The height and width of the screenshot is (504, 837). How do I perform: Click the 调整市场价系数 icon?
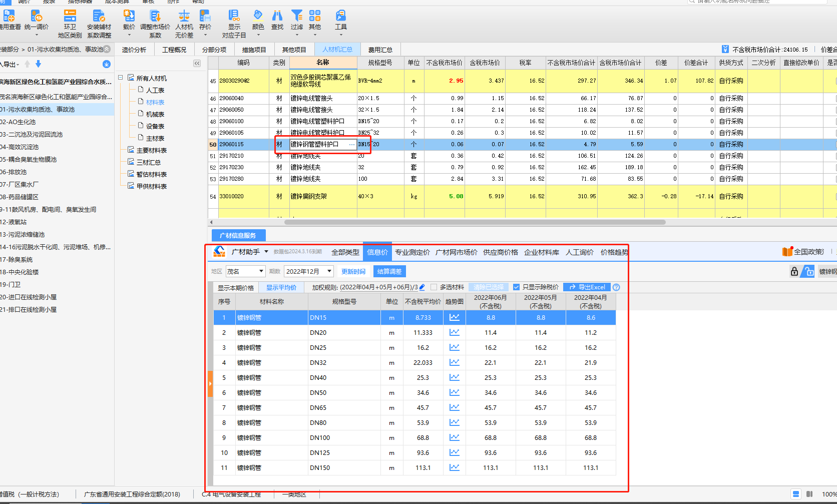[x=155, y=16]
